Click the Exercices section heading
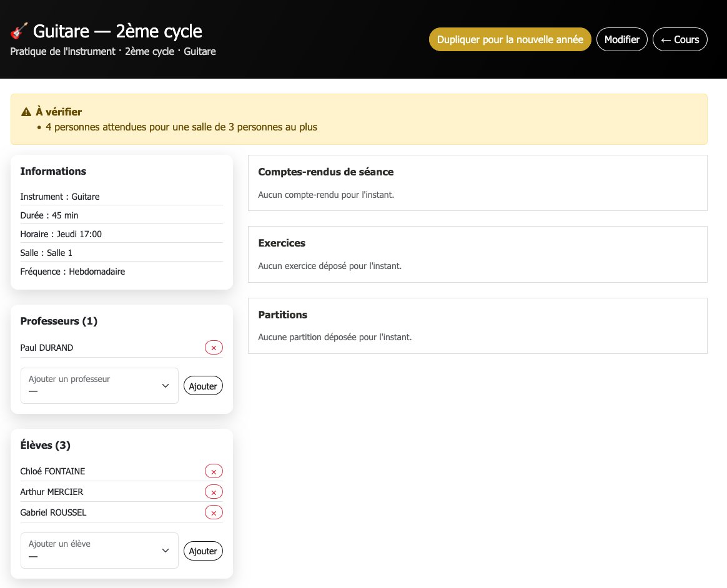727x588 pixels. click(x=282, y=243)
